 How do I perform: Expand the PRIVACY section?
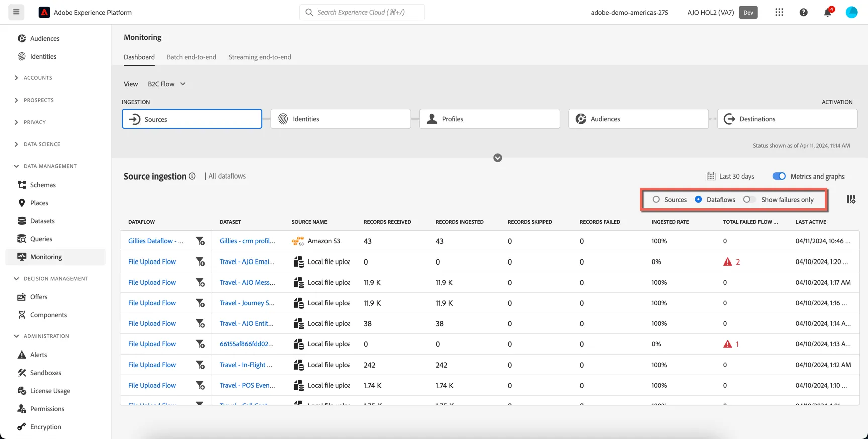point(30,122)
